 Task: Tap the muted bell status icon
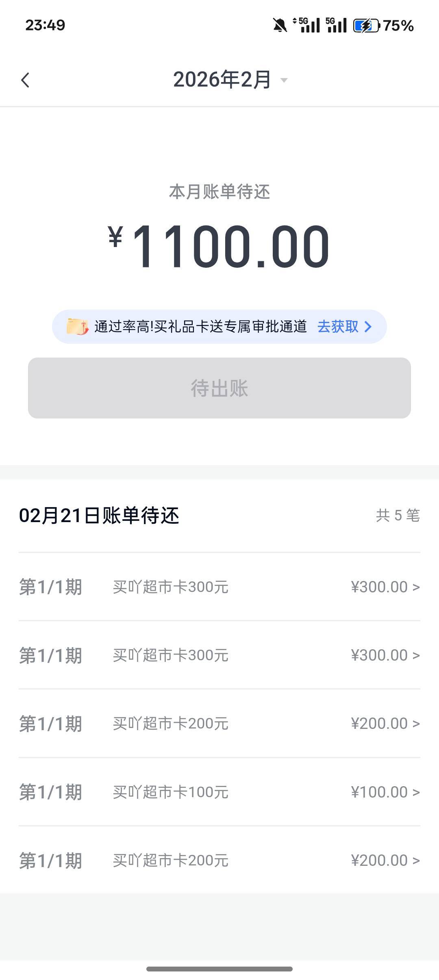[280, 26]
